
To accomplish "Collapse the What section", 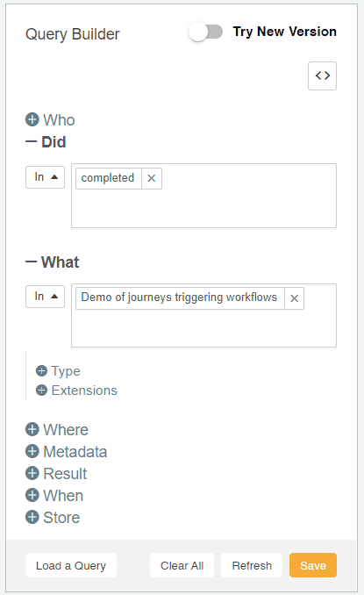I will coord(31,262).
